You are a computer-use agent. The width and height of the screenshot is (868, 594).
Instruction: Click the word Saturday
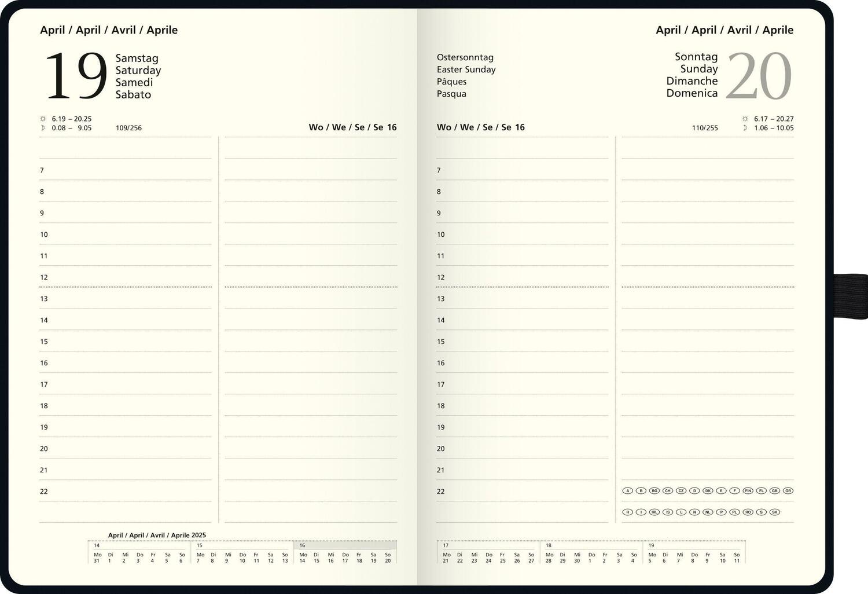coord(138,71)
